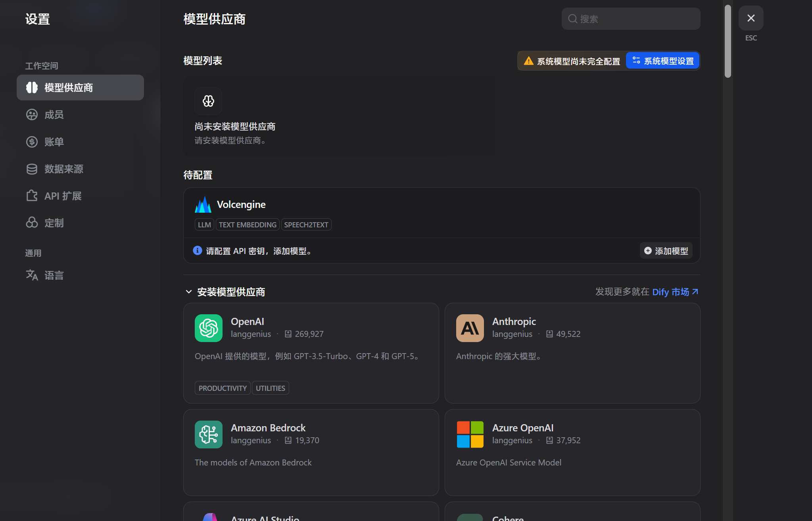Go to 数据来源 settings page
Viewport: 812px width, 521px height.
[x=63, y=169]
